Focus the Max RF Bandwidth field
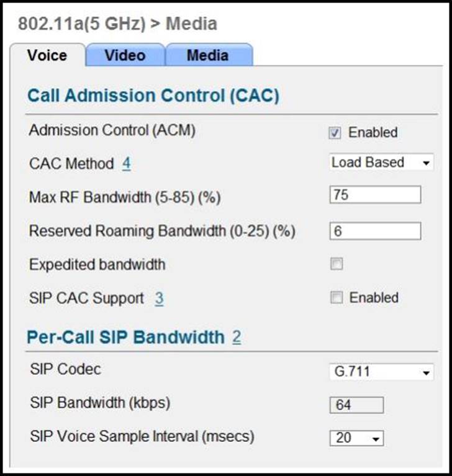452x476 pixels. tap(375, 195)
